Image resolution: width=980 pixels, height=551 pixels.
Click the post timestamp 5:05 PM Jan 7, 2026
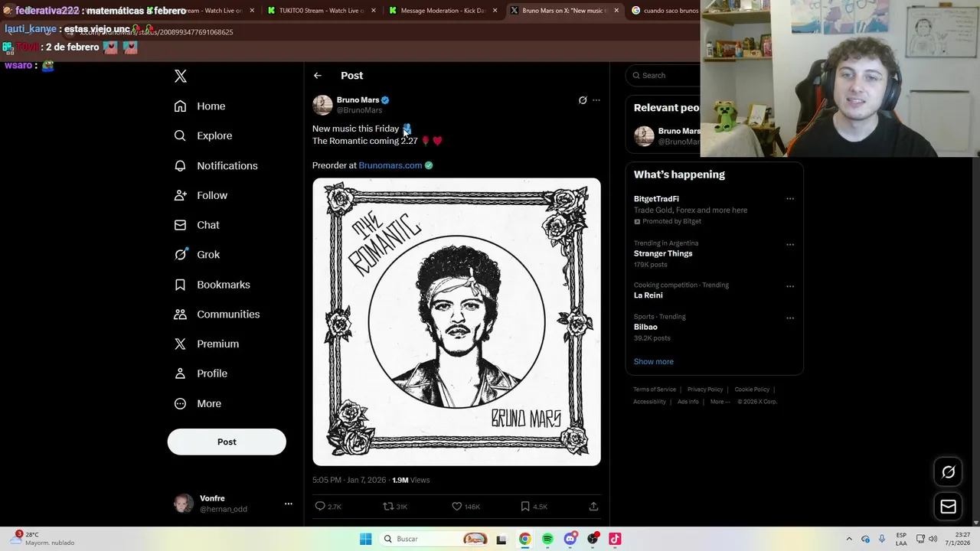pyautogui.click(x=349, y=481)
